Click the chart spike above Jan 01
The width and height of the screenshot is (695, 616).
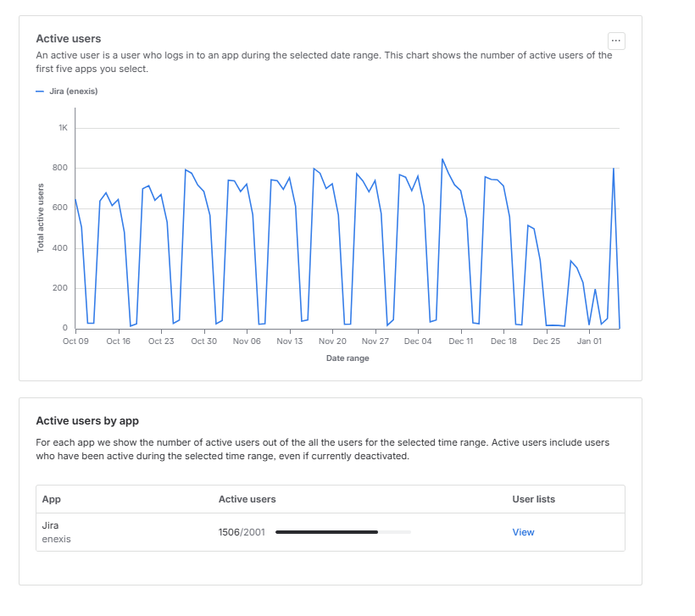(x=612, y=169)
